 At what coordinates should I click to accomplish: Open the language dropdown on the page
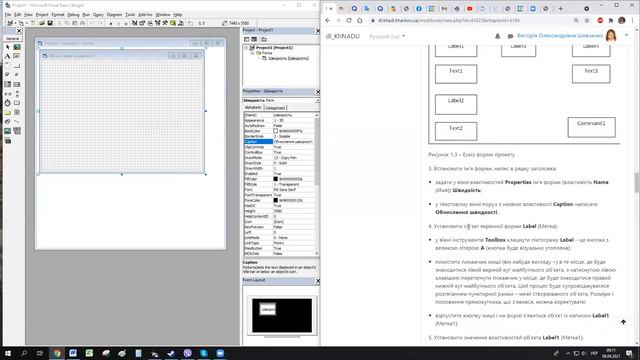click(387, 36)
